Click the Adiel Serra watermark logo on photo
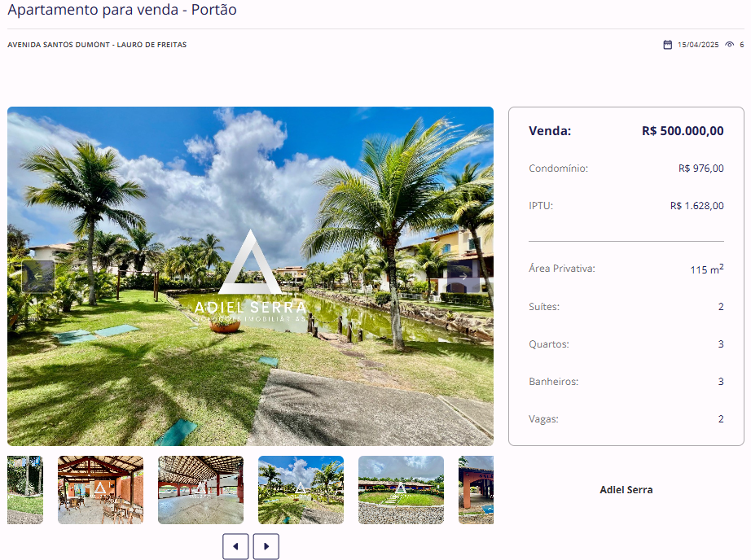The height and width of the screenshot is (560, 751). 250,277
